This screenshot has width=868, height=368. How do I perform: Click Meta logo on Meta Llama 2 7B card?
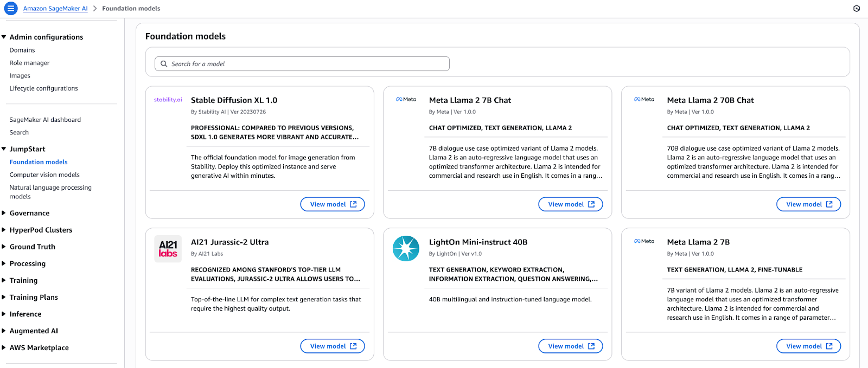(644, 241)
